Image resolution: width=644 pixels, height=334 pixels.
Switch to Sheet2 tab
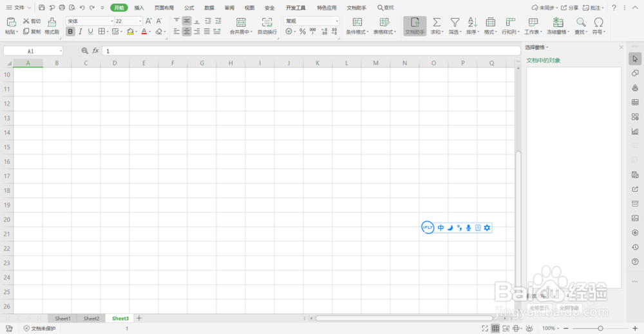click(x=91, y=319)
